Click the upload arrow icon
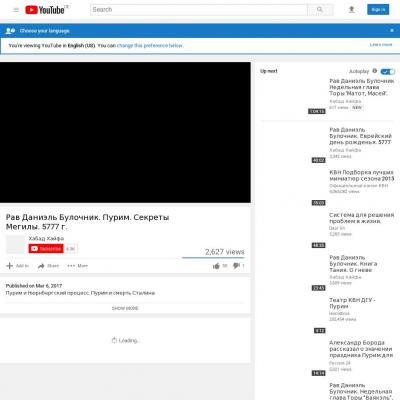The height and width of the screenshot is (400, 400). [351, 10]
